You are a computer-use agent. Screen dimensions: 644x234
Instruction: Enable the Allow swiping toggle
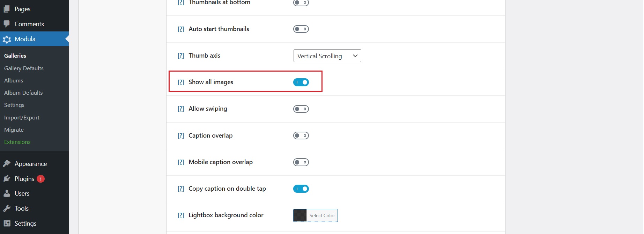coord(301,109)
